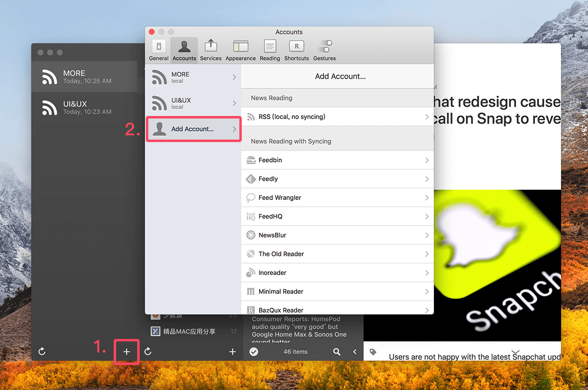Click back arrow in article list footer

coord(355,352)
